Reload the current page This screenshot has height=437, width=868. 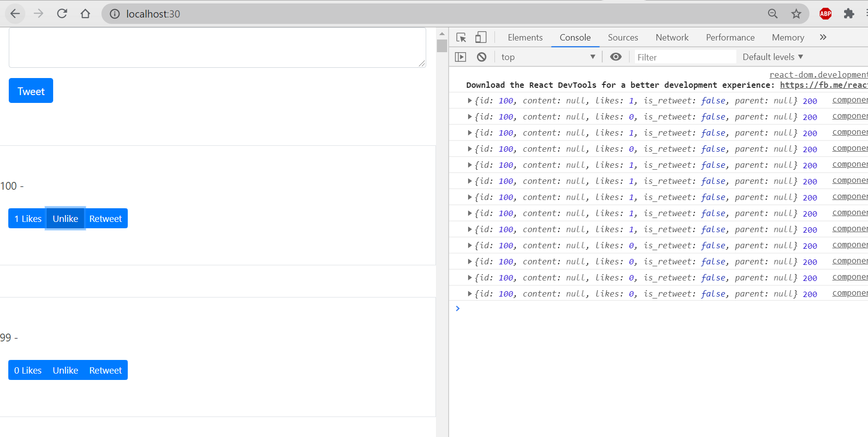point(62,14)
